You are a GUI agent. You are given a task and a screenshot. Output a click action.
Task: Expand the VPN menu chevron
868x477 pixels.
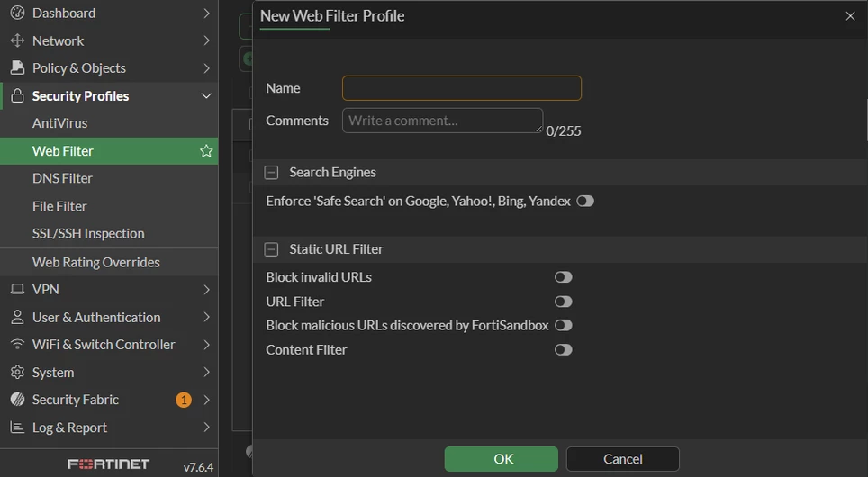206,290
